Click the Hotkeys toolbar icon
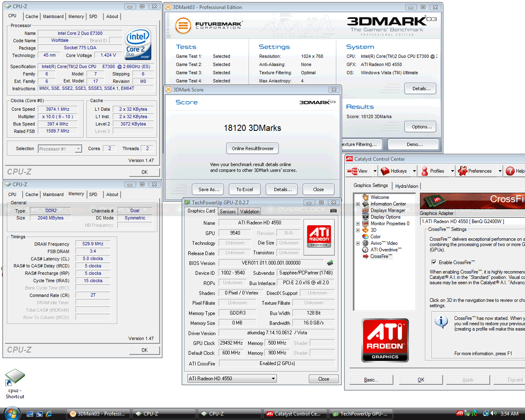This screenshot has width=525, height=420. [385, 171]
